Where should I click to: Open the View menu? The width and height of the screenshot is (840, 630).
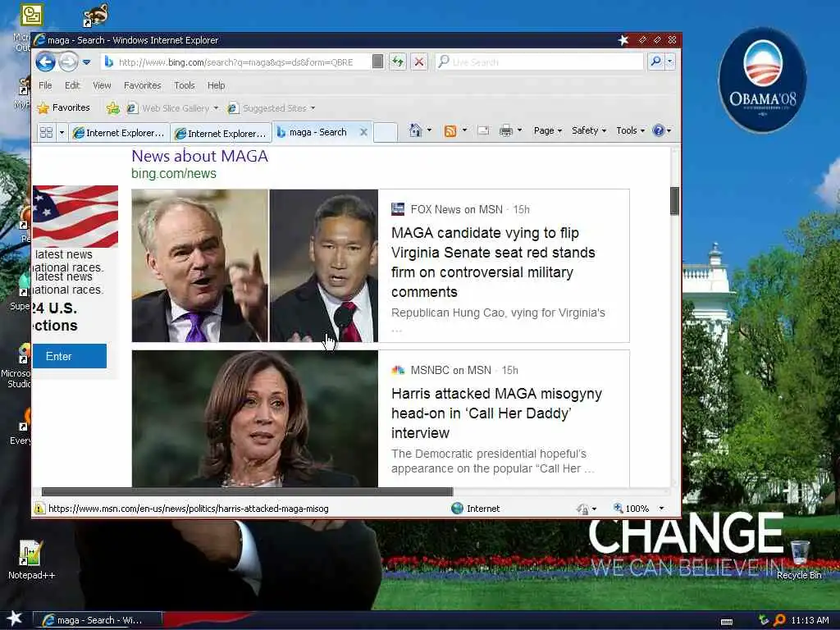pyautogui.click(x=102, y=85)
